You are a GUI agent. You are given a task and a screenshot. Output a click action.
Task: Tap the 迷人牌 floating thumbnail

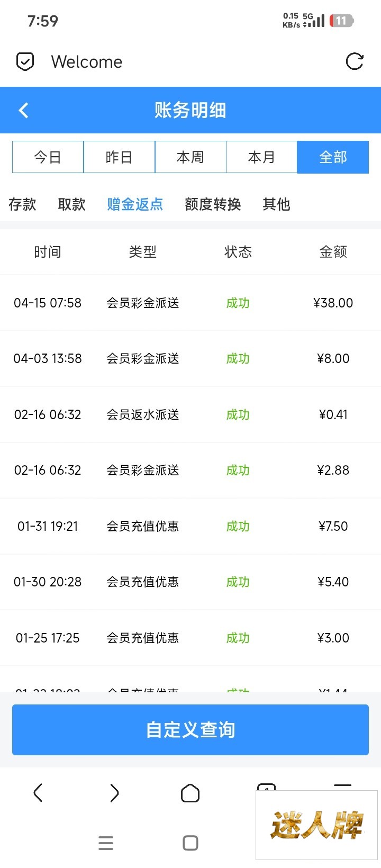(x=316, y=825)
